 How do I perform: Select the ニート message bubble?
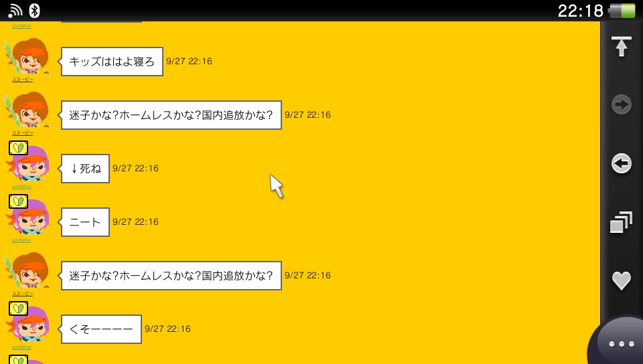point(85,222)
